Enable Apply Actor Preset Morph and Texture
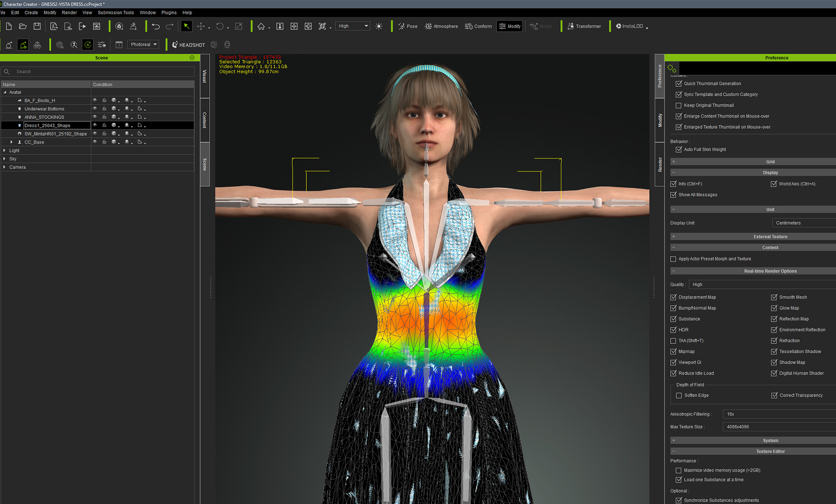This screenshot has height=504, width=836. [673, 259]
